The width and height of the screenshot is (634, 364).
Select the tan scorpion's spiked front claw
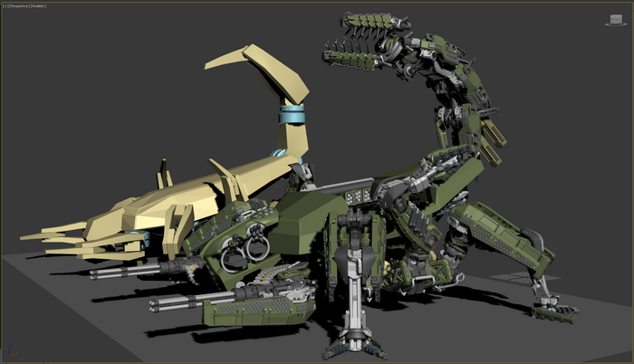[65, 237]
